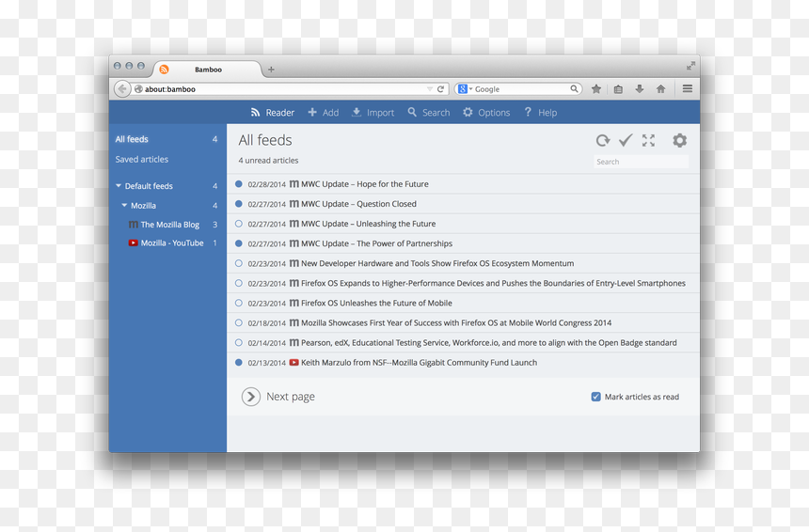Image resolution: width=809 pixels, height=532 pixels.
Task: Open Firefox OS Expands to Higher-Performance Devices article
Action: (x=493, y=283)
